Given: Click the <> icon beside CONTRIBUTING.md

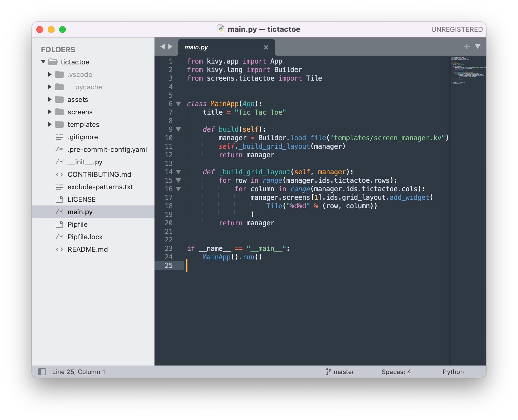Looking at the screenshot, I should click(x=60, y=174).
